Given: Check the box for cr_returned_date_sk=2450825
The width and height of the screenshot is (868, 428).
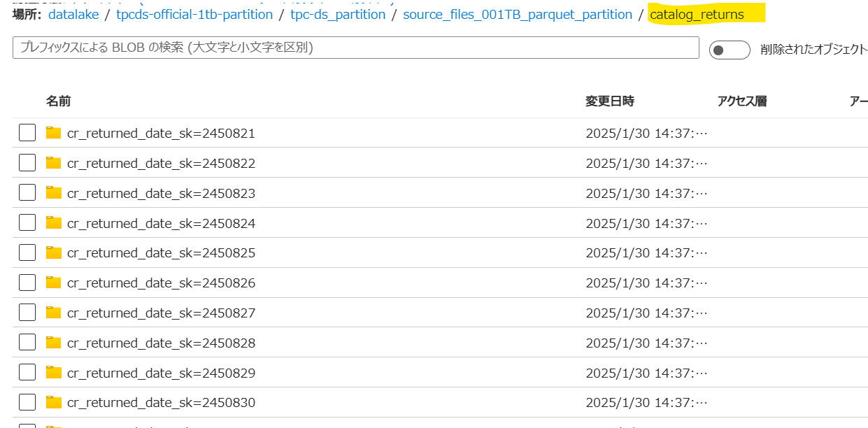Looking at the screenshot, I should point(27,252).
